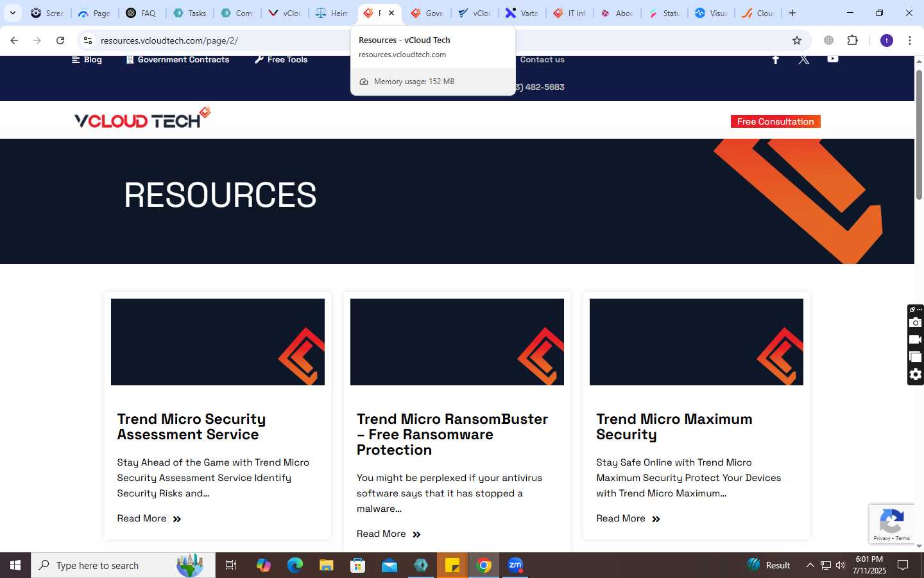The height and width of the screenshot is (578, 924).
Task: Open the volume control tray icon
Action: point(841,565)
